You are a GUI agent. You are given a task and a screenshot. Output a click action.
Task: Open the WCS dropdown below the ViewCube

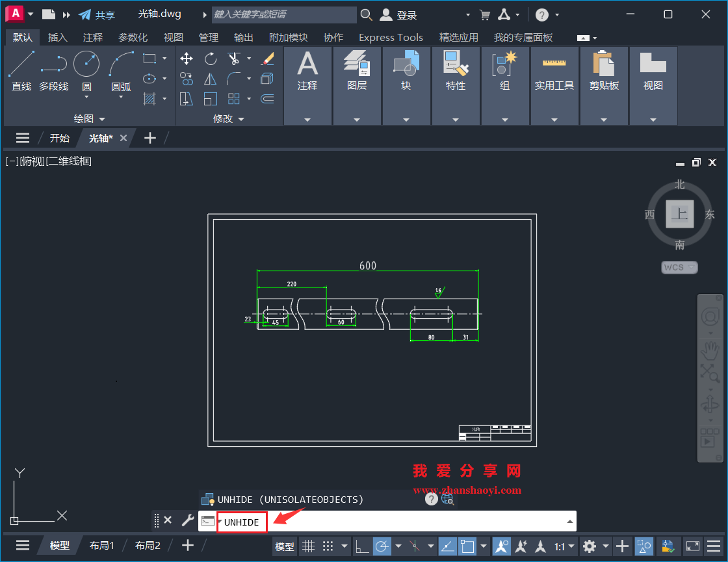pyautogui.click(x=679, y=267)
